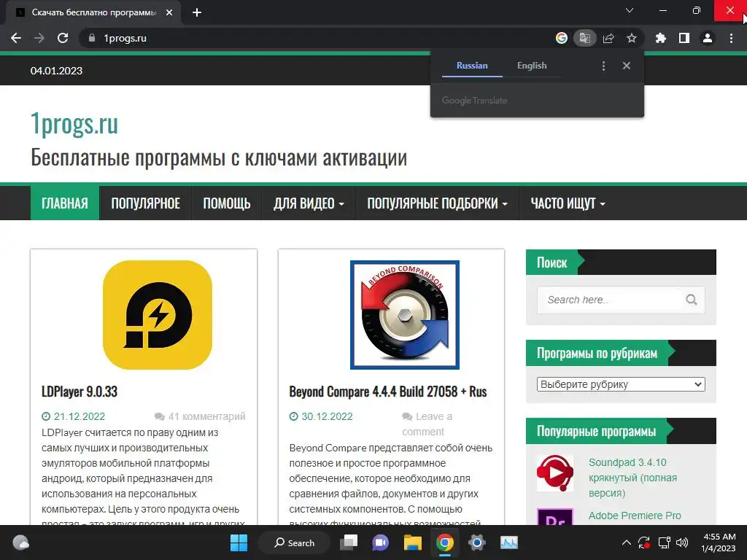Click the network tray icon
This screenshot has width=747, height=560.
664,542
